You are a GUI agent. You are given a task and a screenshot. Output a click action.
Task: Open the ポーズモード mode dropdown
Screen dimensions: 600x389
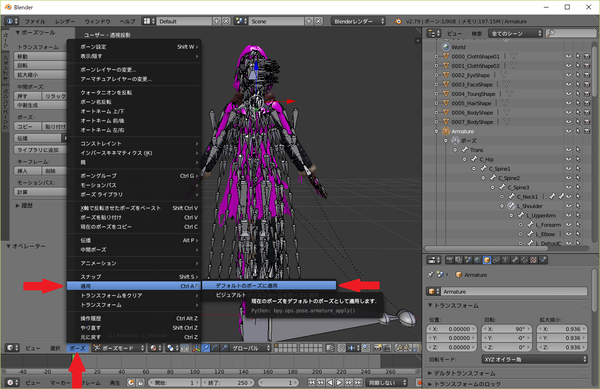[119, 348]
